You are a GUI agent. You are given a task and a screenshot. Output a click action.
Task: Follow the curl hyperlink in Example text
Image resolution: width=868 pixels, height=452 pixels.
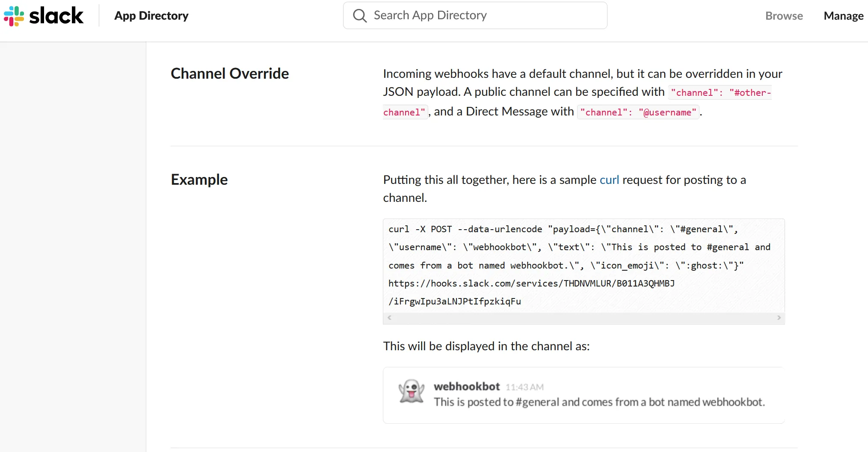[609, 180]
